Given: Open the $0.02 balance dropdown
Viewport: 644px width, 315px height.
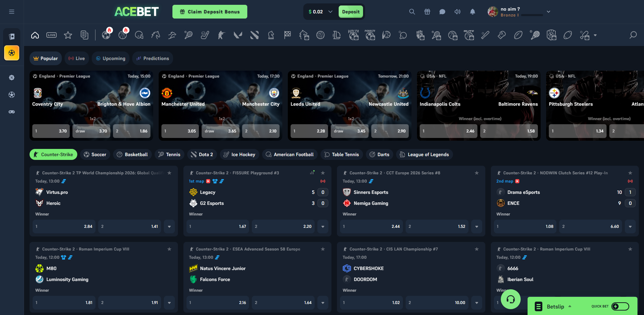Looking at the screenshot, I should [320, 12].
